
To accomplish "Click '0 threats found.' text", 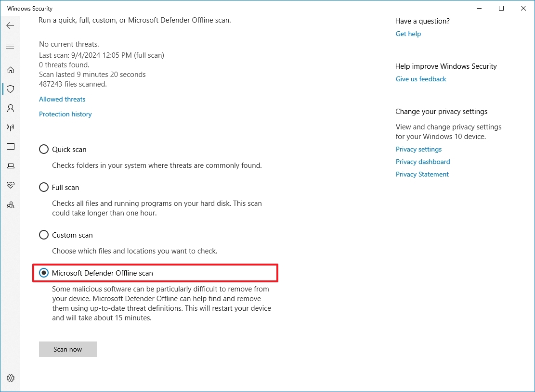I will [x=64, y=65].
